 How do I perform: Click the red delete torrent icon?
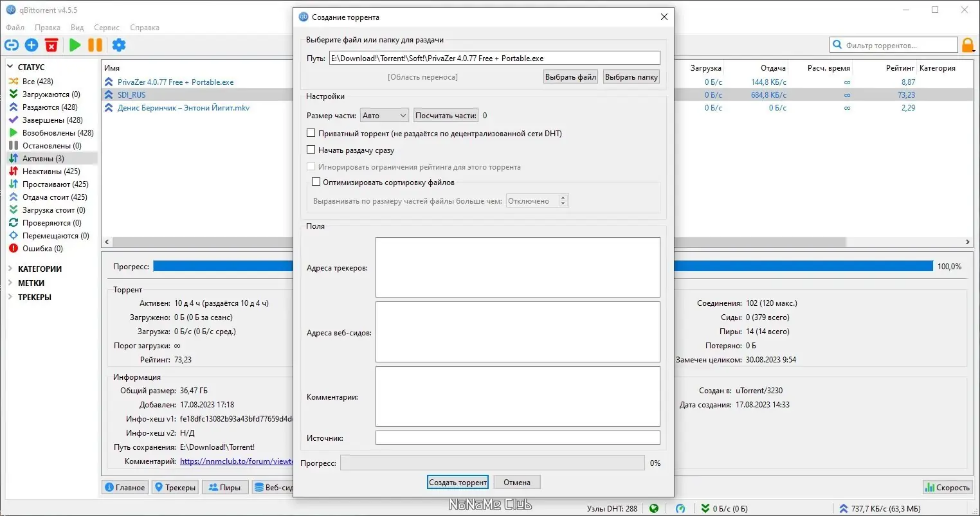click(51, 45)
